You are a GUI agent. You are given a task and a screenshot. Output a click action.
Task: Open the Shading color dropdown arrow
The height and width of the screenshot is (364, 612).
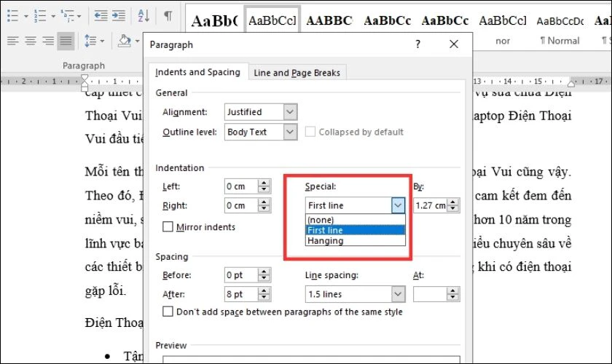click(x=138, y=41)
